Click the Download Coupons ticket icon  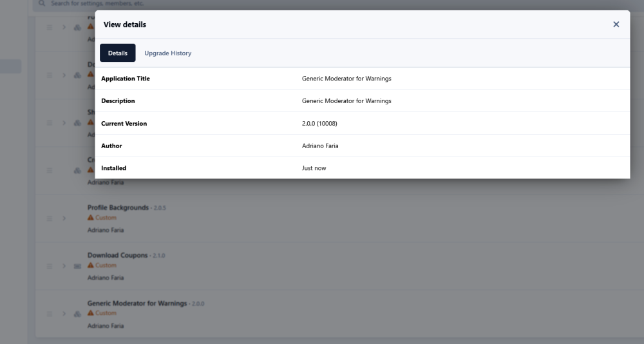point(77,266)
